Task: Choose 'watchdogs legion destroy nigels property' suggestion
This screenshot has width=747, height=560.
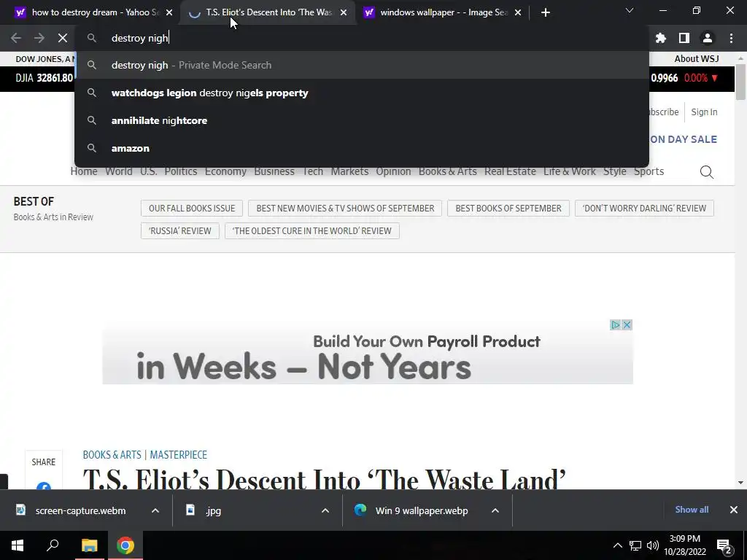Action: pos(362,93)
